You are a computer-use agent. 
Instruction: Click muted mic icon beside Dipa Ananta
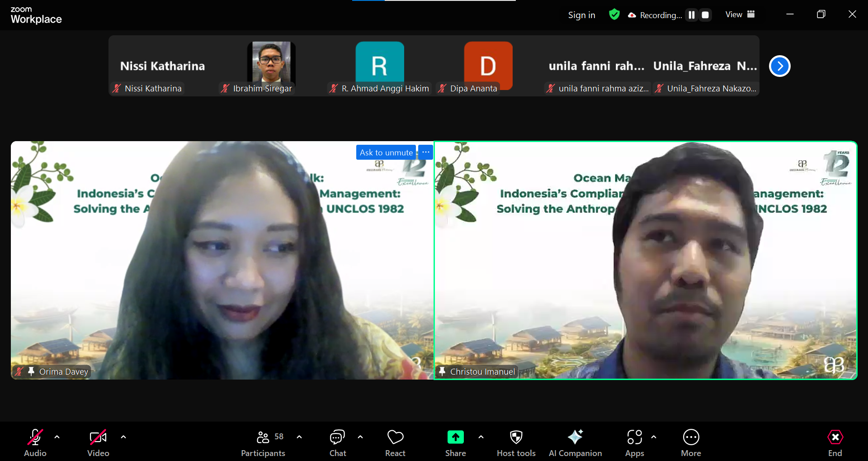point(442,88)
